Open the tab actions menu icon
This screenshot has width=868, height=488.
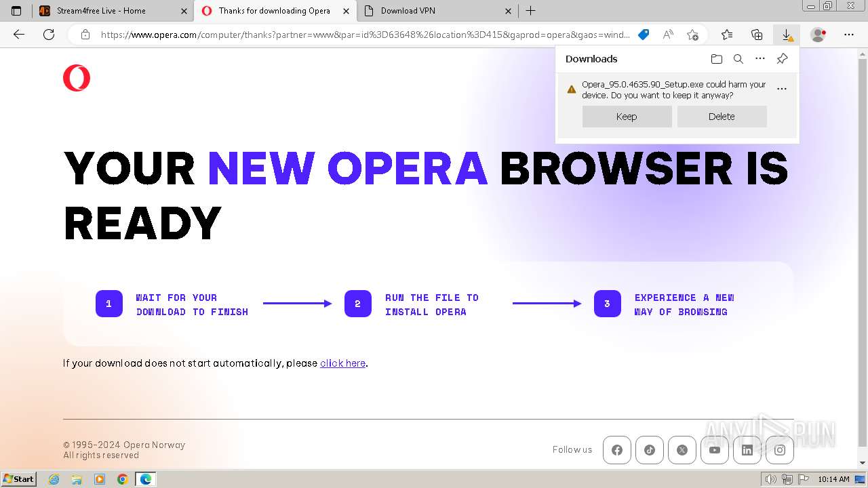coord(16,11)
